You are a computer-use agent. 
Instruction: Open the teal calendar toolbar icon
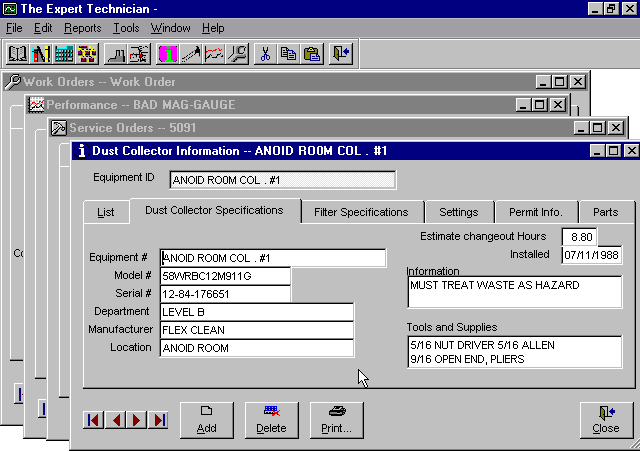point(64,53)
